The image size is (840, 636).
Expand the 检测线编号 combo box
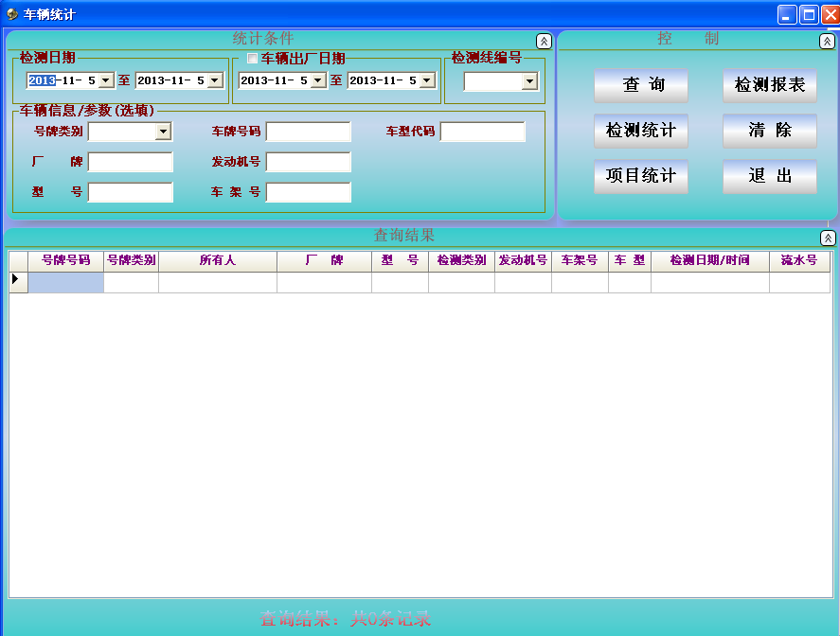click(x=529, y=82)
